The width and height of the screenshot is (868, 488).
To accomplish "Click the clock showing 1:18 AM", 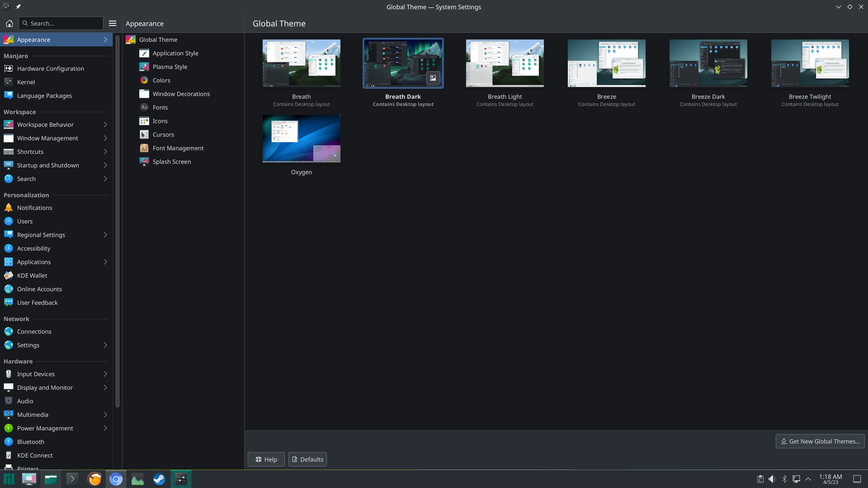I will [830, 479].
